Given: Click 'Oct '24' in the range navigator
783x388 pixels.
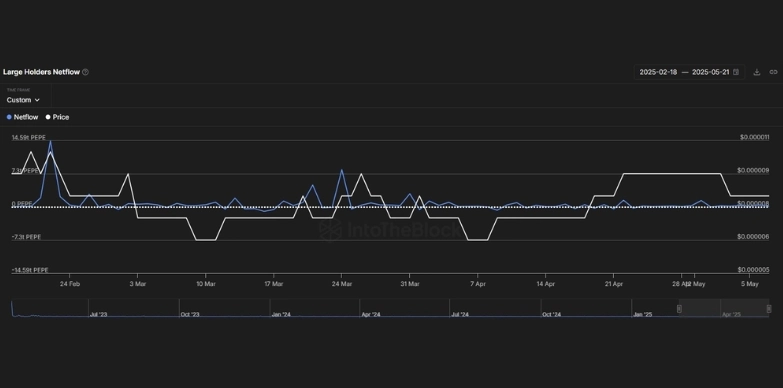Looking at the screenshot, I should [551, 315].
